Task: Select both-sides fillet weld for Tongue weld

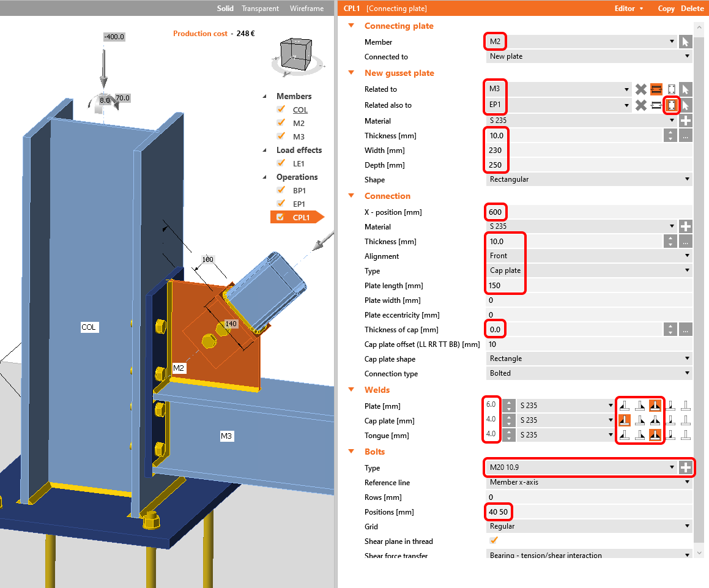Action: (655, 434)
